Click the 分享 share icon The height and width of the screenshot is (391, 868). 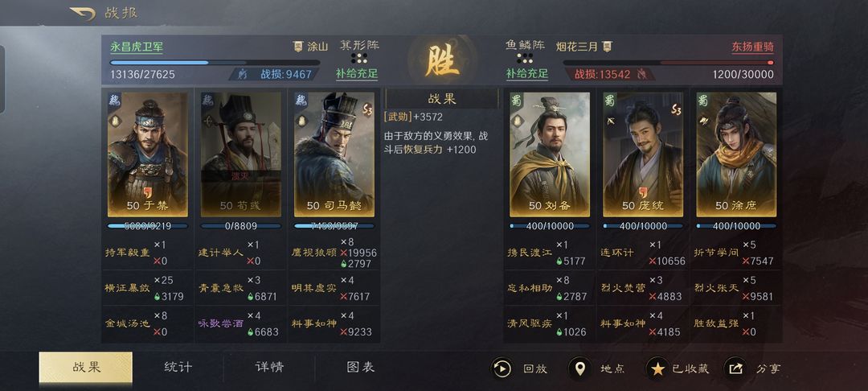click(x=735, y=368)
